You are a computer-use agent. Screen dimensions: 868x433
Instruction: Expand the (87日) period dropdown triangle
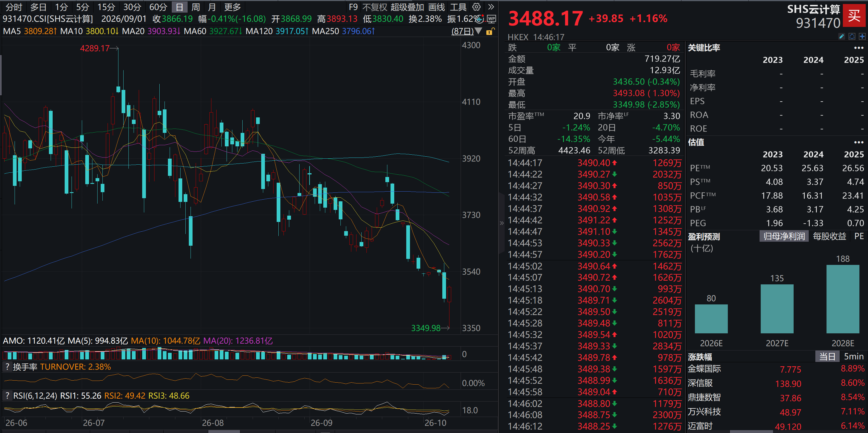tap(478, 32)
